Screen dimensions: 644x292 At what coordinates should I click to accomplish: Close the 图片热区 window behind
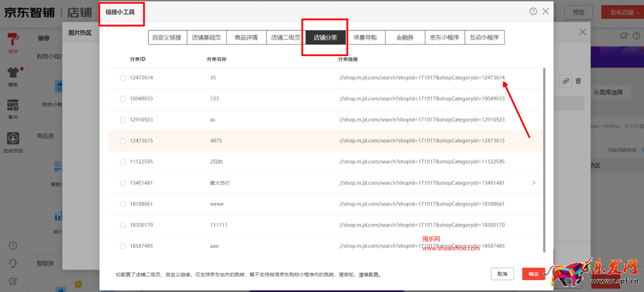[583, 32]
